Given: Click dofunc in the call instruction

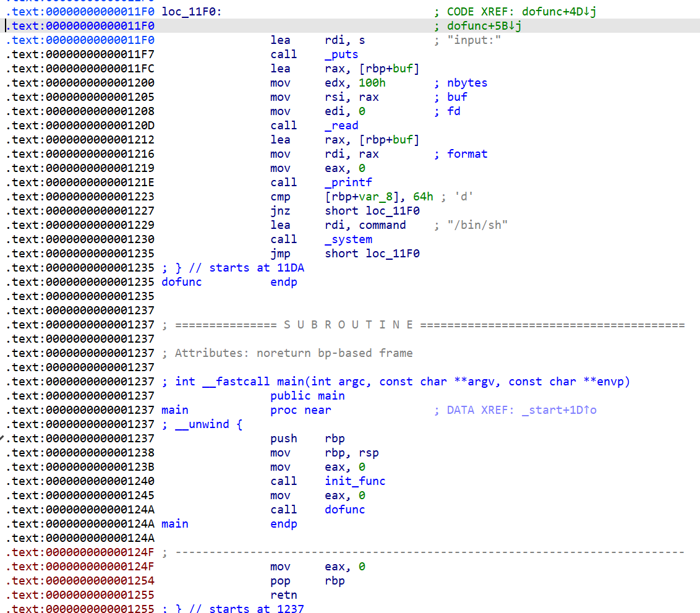Looking at the screenshot, I should click(x=344, y=510).
